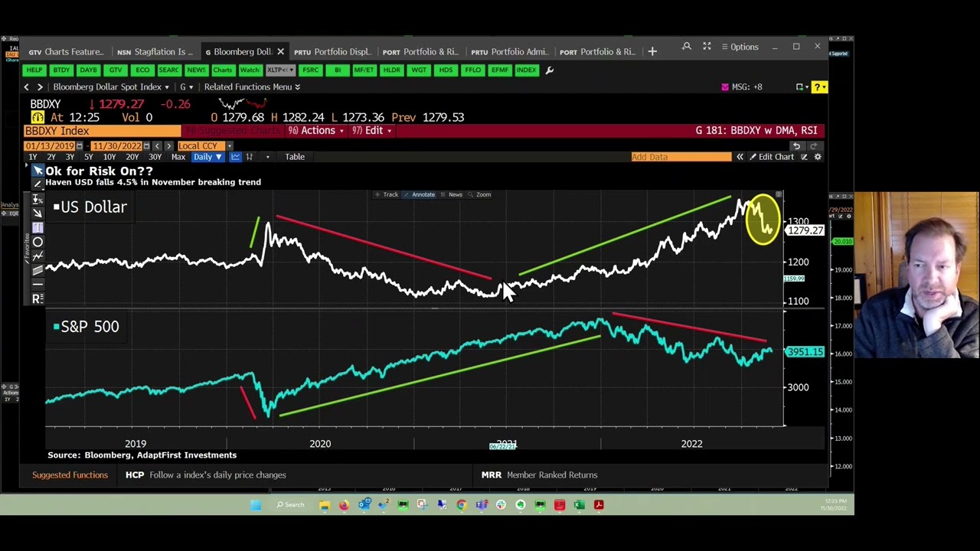Viewport: 980px width, 551px height.
Task: Navigate back with left arrow
Action: point(26,87)
